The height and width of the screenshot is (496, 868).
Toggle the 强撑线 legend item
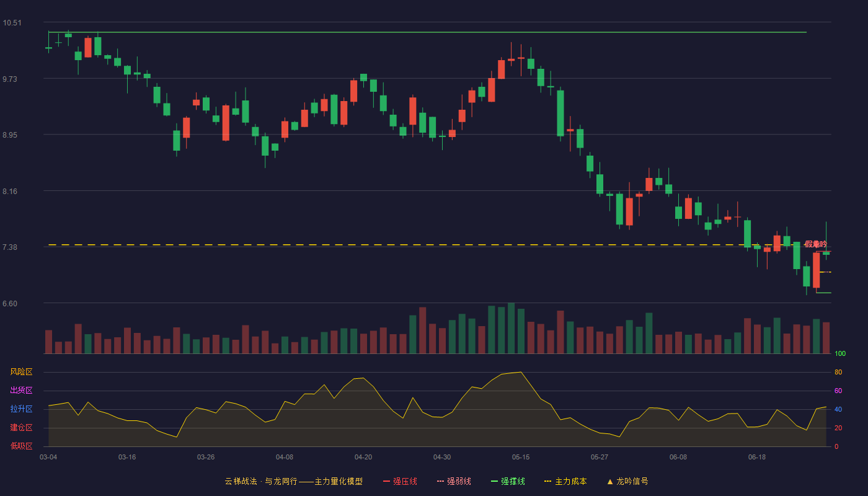pos(508,481)
